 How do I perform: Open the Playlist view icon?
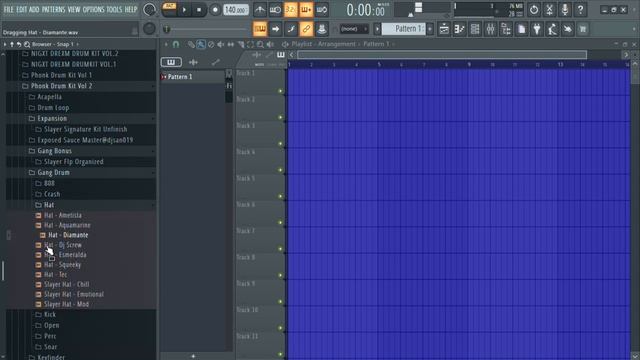[444, 29]
